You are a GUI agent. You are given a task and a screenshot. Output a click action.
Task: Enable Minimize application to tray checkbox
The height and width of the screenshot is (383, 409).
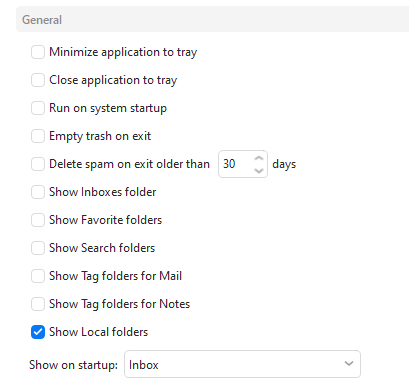pos(38,52)
